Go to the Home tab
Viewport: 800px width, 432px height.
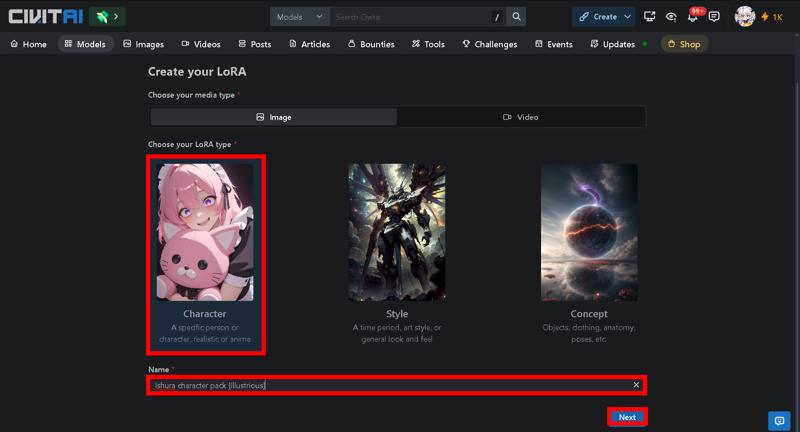pyautogui.click(x=29, y=44)
